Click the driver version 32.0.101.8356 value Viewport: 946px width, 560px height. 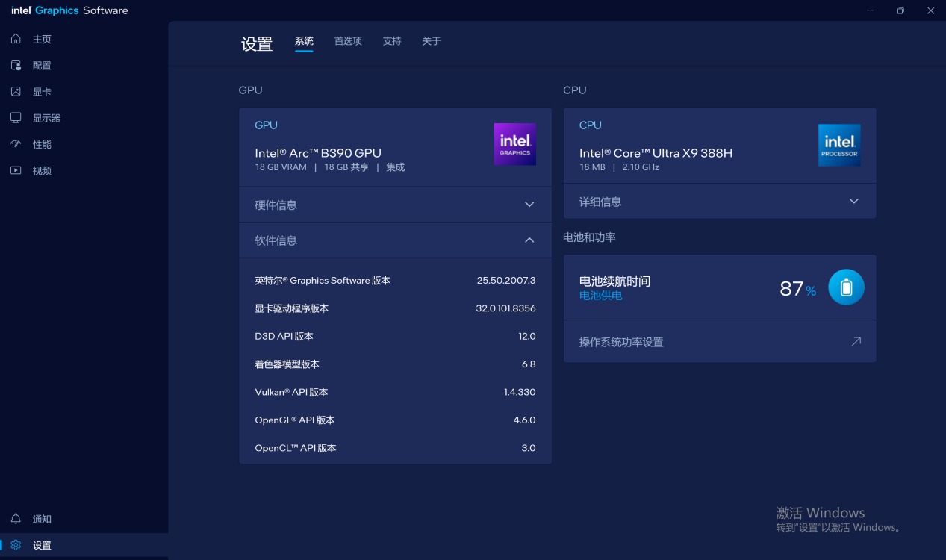505,308
